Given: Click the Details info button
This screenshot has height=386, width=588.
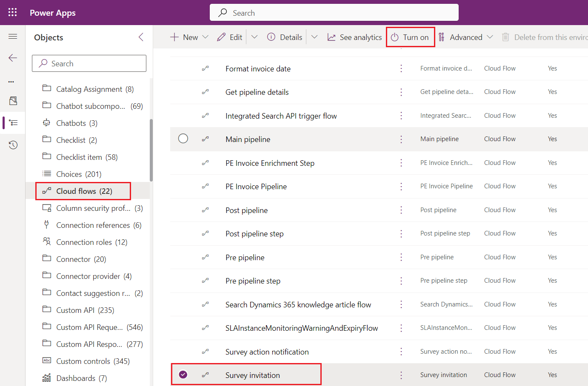Looking at the screenshot, I should (285, 37).
